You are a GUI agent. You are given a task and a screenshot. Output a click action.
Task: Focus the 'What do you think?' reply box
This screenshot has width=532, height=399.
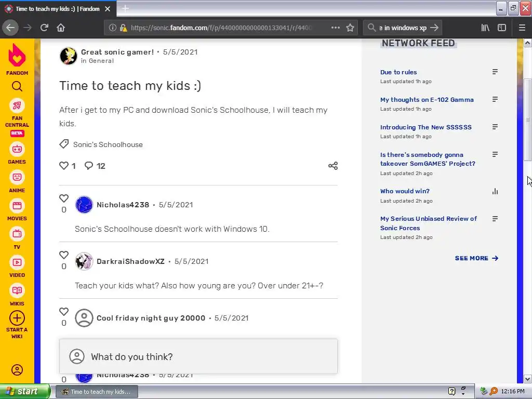(198, 356)
